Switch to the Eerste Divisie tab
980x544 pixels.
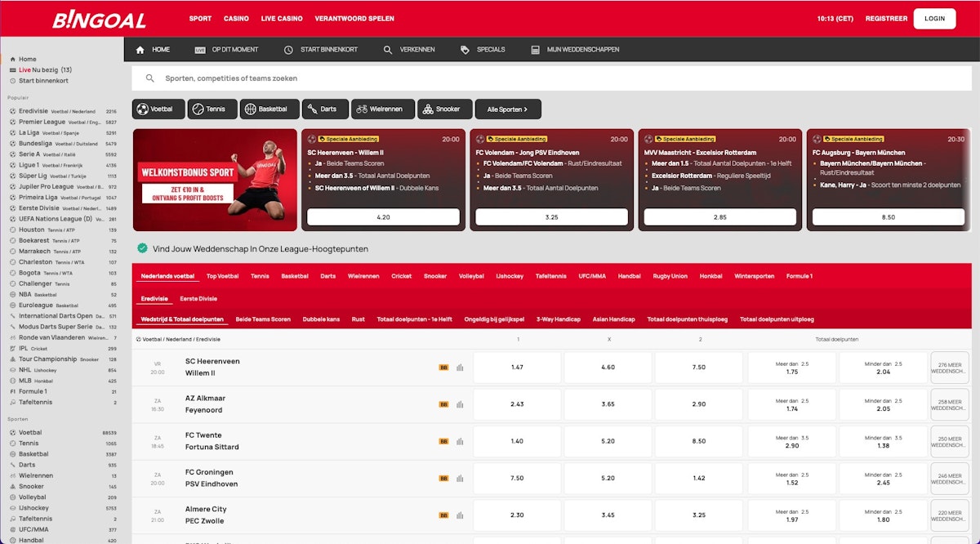pos(198,299)
